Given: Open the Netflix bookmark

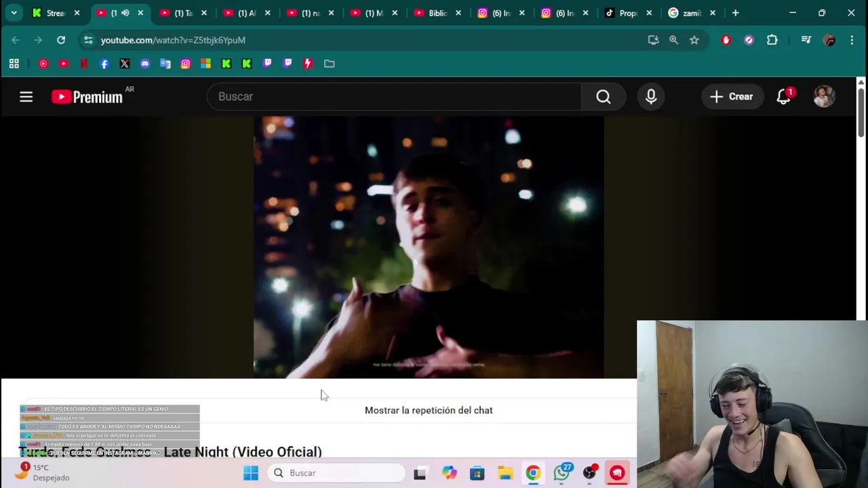Looking at the screenshot, I should tap(83, 64).
